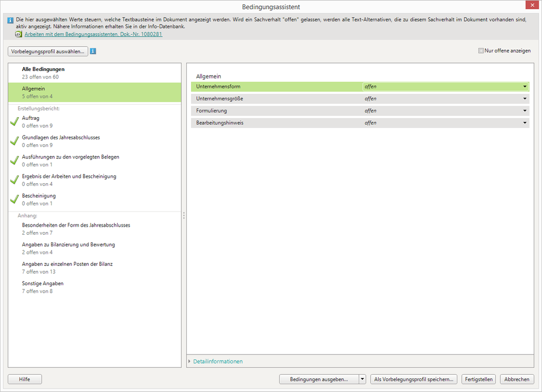Open the Unternehmensform dropdown
The image size is (542, 392).
click(525, 87)
